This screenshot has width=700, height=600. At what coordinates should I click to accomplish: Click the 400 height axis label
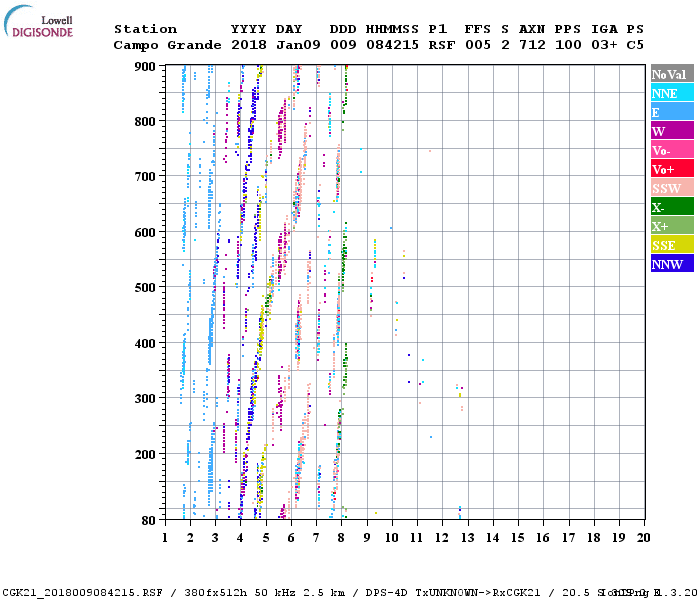[145, 344]
